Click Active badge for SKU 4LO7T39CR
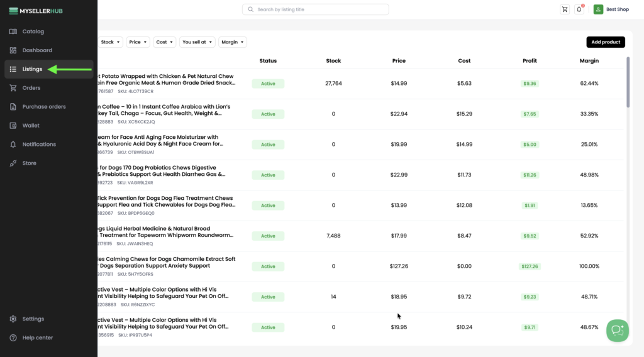Screen dimensions: 644x357 point(268,84)
